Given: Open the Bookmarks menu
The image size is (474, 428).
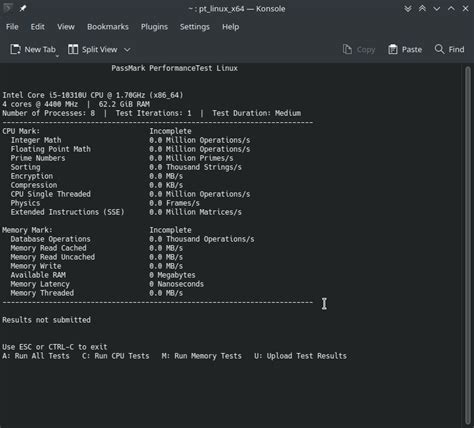Looking at the screenshot, I should [108, 27].
